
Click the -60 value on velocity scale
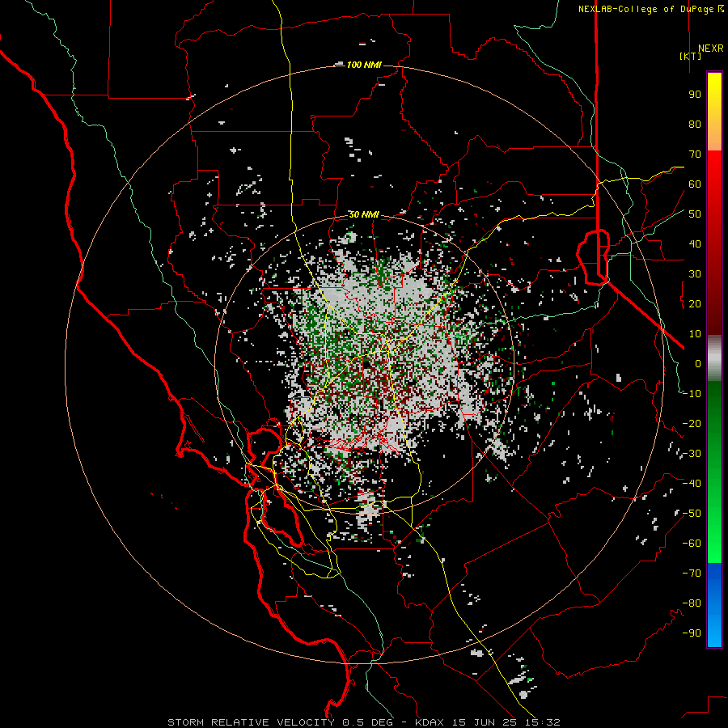coord(692,544)
